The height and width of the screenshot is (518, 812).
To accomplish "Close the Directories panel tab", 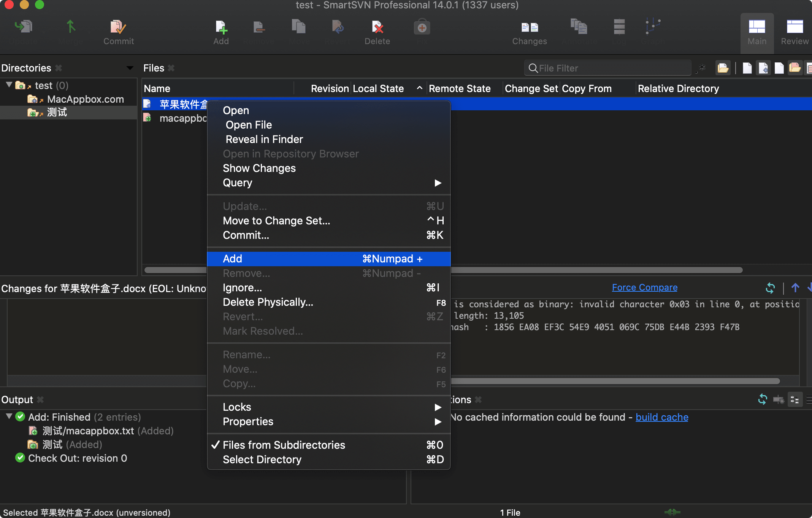I will pyautogui.click(x=59, y=68).
